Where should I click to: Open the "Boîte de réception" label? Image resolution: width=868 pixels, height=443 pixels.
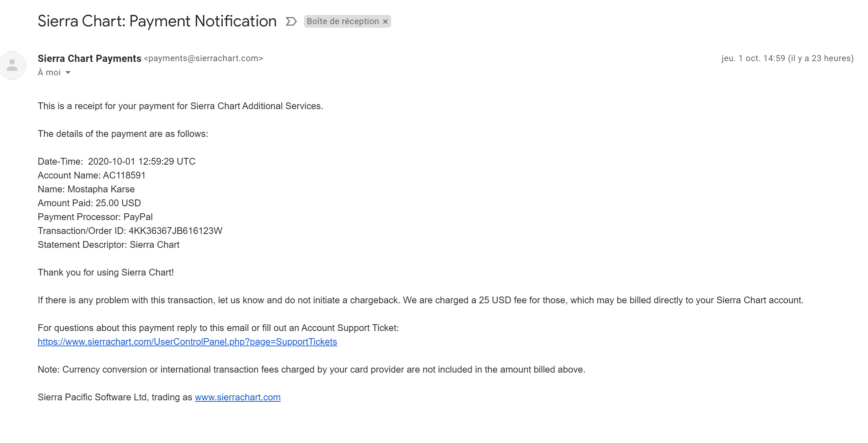tap(342, 22)
